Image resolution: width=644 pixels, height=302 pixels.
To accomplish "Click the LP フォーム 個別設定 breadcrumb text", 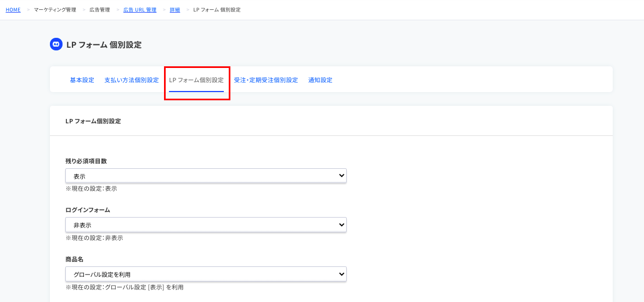I will click(217, 10).
